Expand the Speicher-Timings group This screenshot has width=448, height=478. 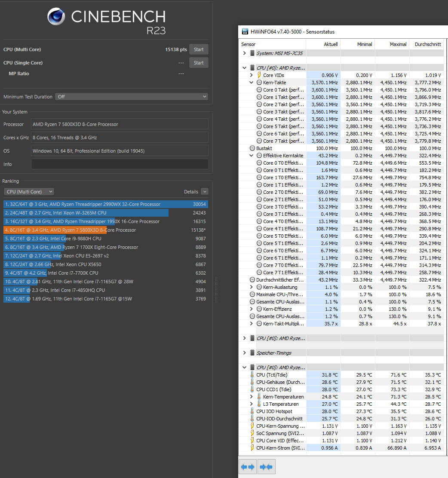point(245,353)
